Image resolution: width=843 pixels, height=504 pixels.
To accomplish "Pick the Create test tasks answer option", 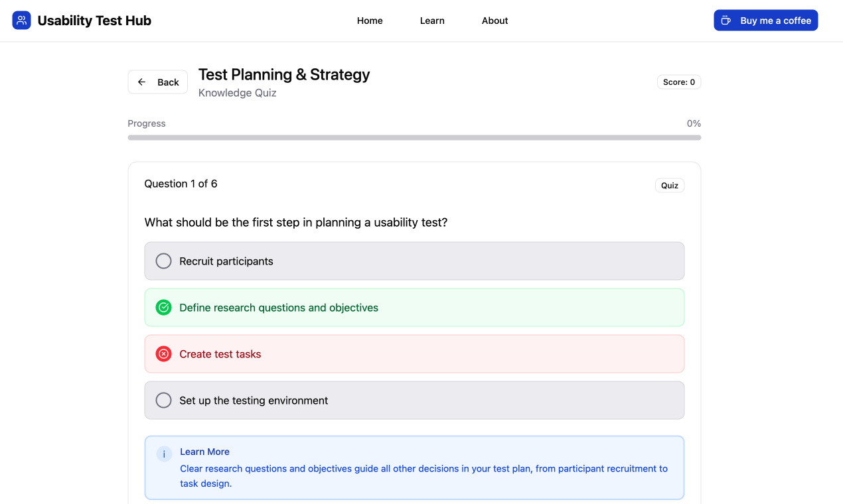I will [x=220, y=354].
